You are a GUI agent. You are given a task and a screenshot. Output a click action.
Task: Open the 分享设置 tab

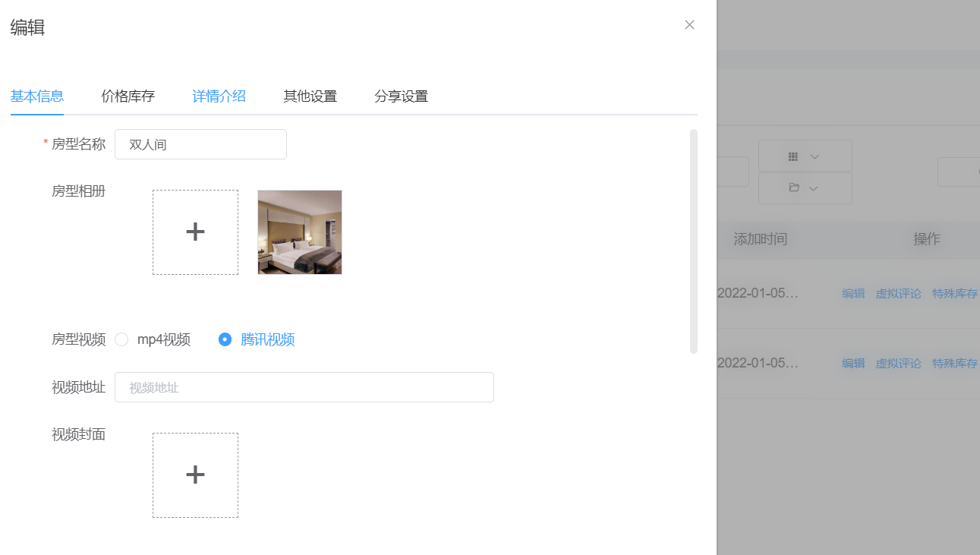402,96
